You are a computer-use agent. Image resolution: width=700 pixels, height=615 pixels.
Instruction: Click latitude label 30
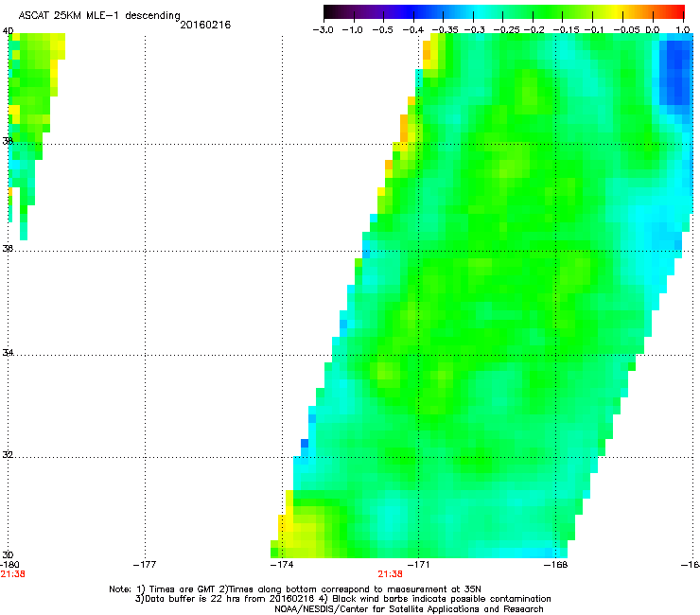(8, 555)
